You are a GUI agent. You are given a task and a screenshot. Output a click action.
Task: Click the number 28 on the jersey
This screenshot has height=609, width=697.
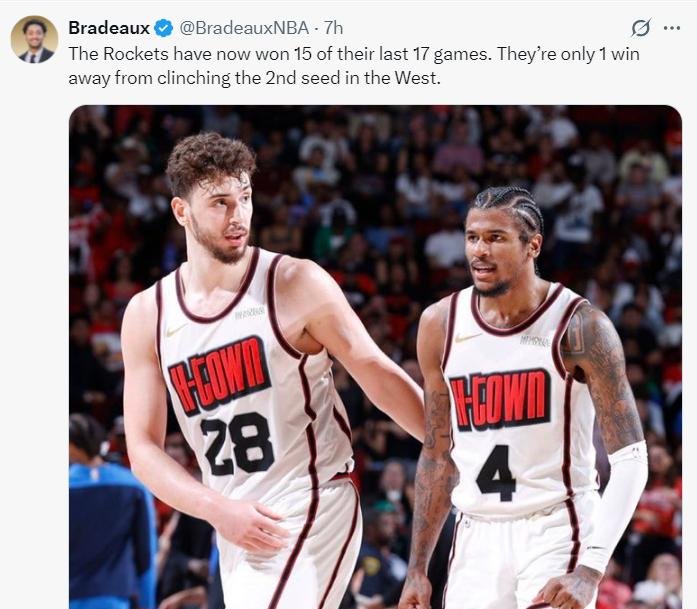237,444
